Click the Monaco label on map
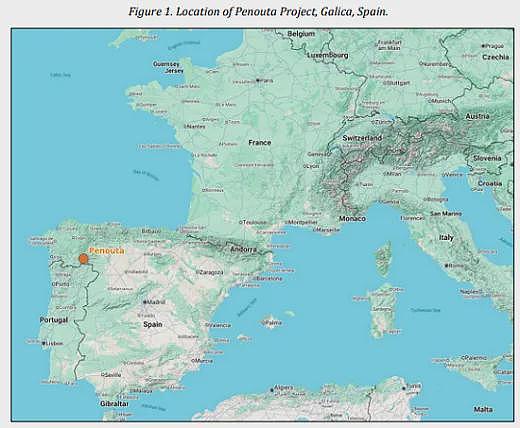Screen dimensions: 520x428 (352, 219)
